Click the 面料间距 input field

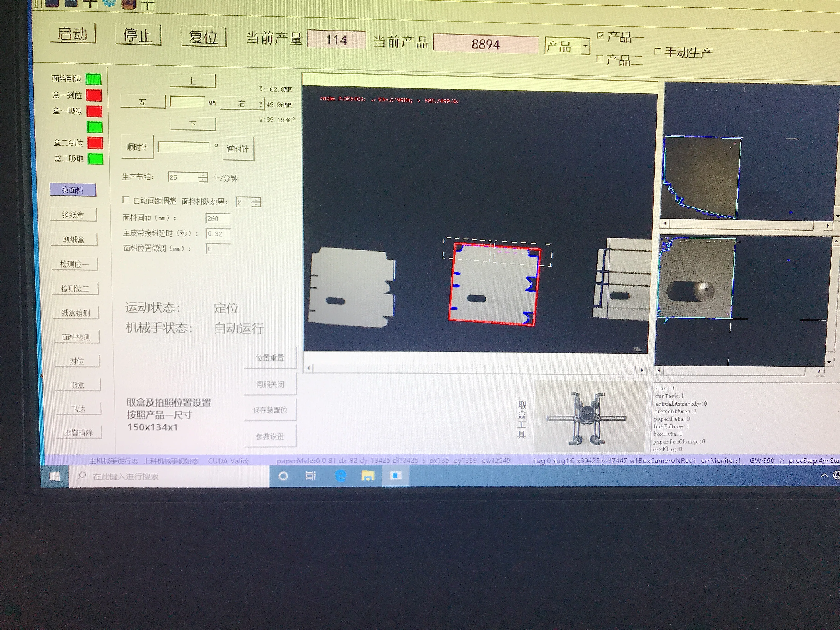pos(218,219)
